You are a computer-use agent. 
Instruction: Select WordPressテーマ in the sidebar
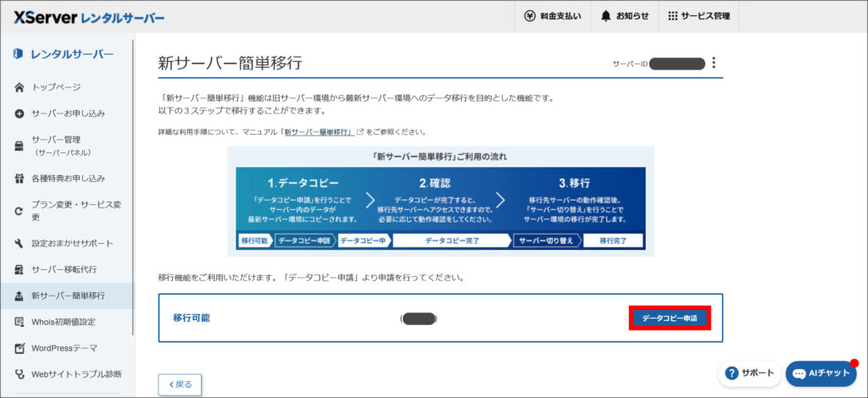coord(66,348)
